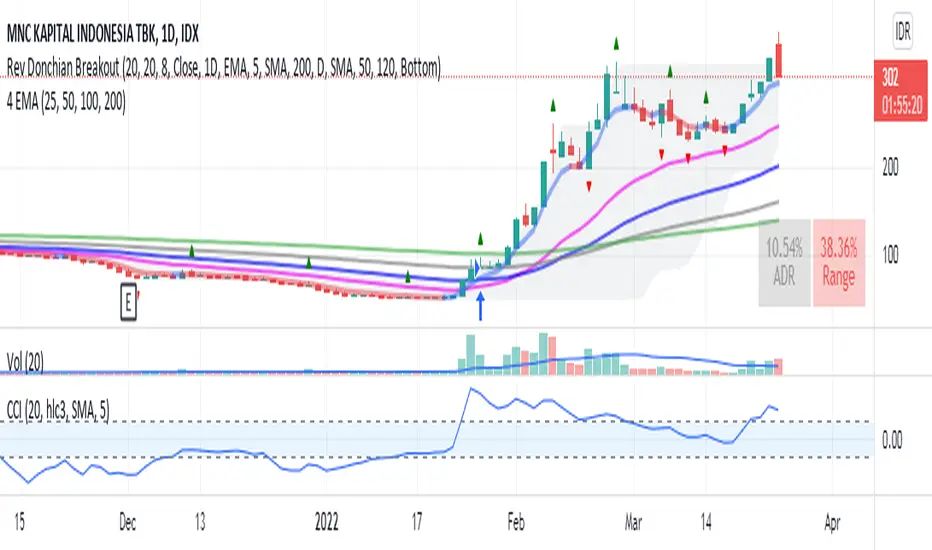Click the latest red candlestick

click(778, 60)
